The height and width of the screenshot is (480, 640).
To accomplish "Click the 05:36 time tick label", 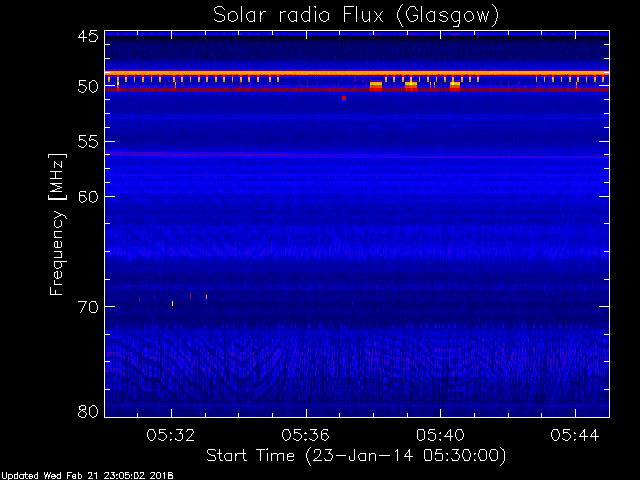I will pyautogui.click(x=305, y=435).
